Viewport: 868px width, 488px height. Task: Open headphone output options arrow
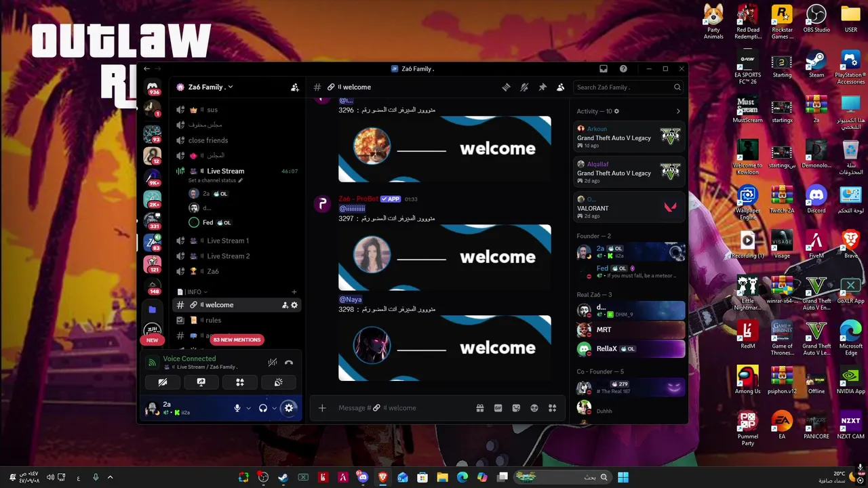[x=274, y=408]
